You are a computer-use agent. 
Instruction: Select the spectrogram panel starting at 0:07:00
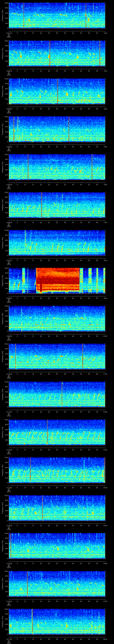point(57,243)
